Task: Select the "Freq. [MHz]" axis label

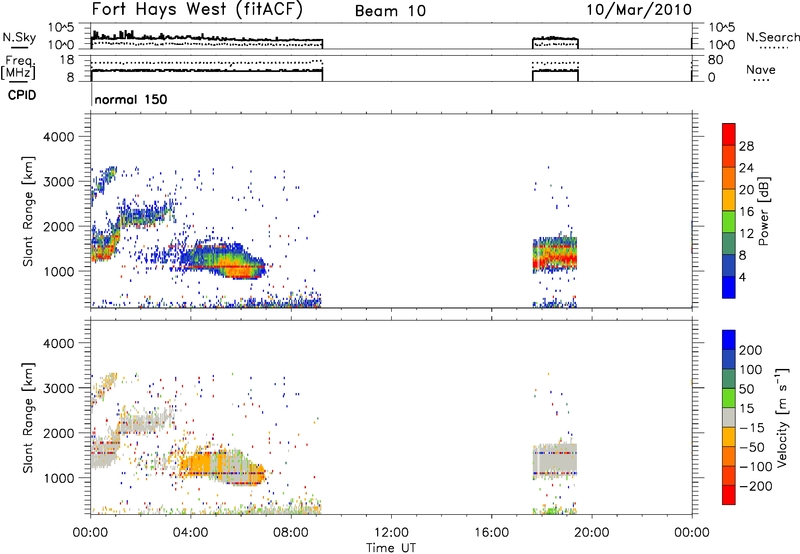Action: pos(18,68)
